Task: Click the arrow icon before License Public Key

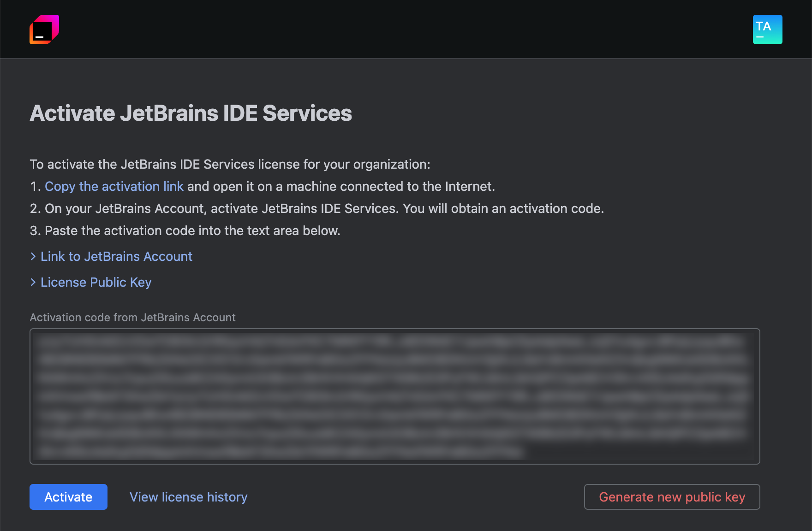Action: pos(33,282)
